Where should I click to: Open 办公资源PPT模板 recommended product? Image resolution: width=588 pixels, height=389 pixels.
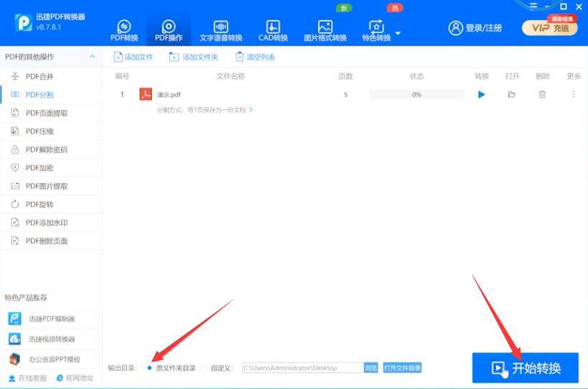pos(51,359)
